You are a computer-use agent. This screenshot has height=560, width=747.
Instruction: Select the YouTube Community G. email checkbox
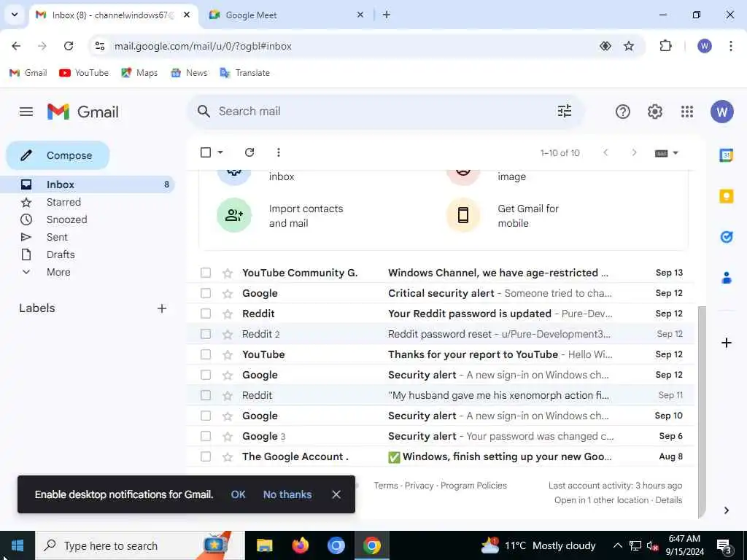point(205,273)
